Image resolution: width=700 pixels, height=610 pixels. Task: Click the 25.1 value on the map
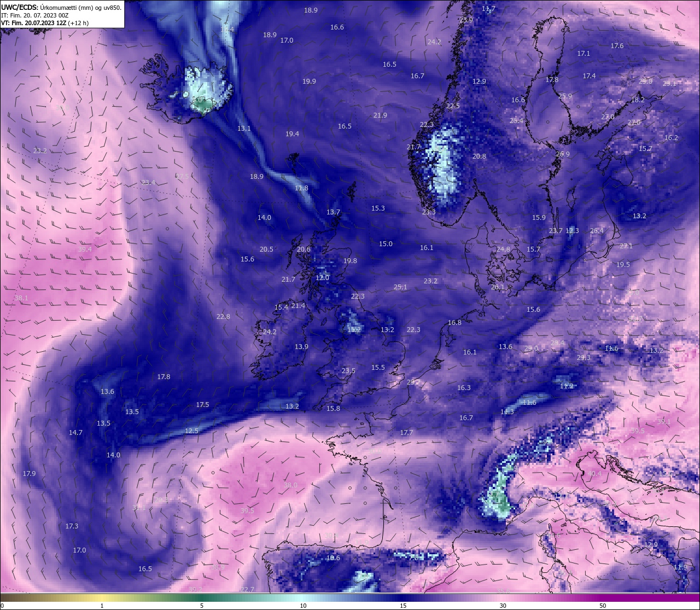click(400, 287)
